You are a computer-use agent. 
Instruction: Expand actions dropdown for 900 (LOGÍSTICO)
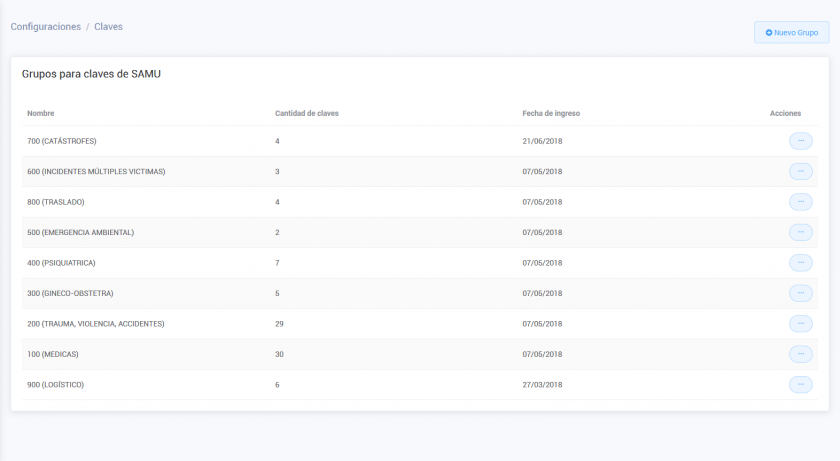coord(800,385)
